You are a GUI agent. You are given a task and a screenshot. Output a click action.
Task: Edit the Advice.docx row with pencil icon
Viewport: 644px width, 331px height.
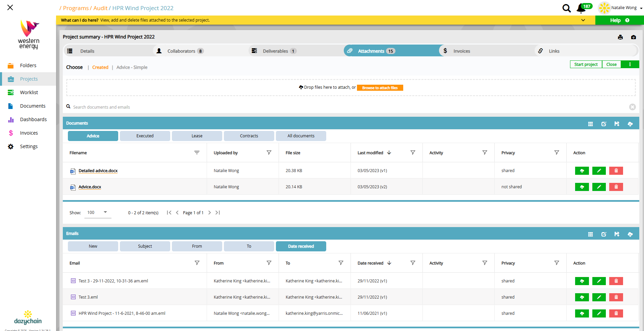599,187
